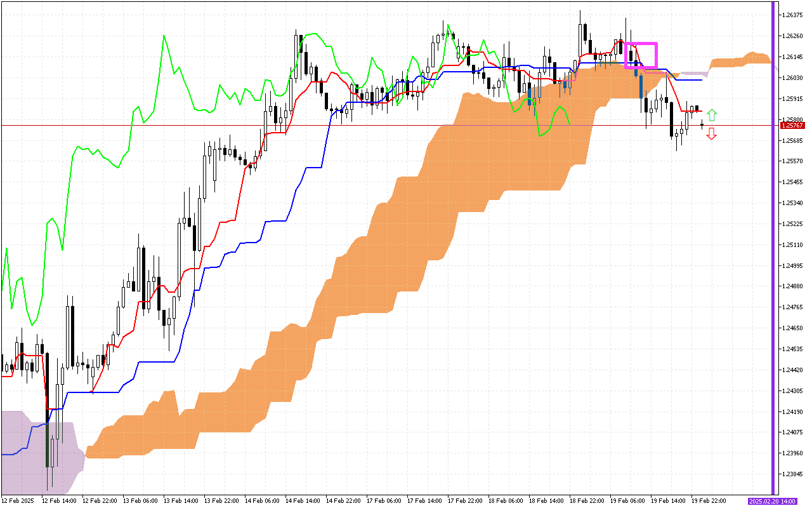Select the 1.24420 price axis label
The width and height of the screenshot is (812, 508).
click(793, 370)
